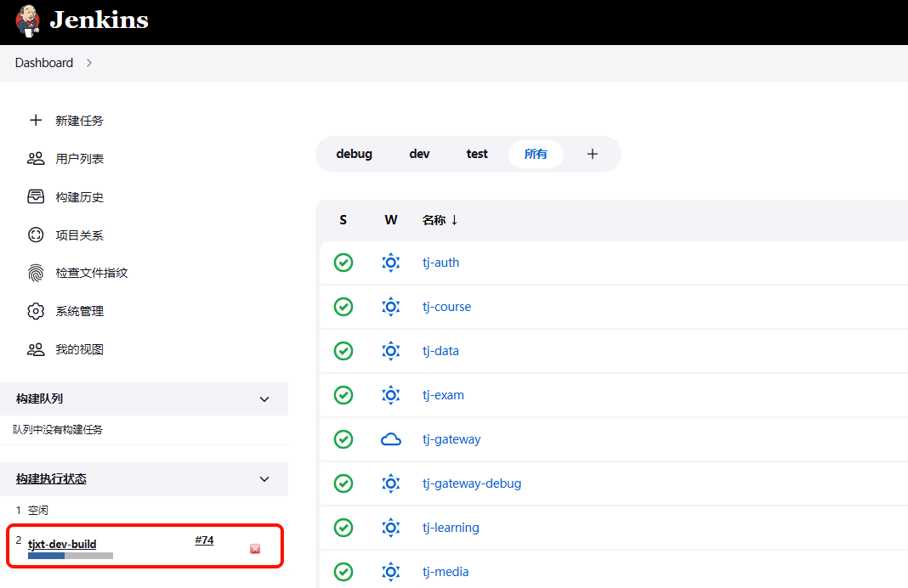Open 新建任务 in the sidebar
Image resolution: width=908 pixels, height=588 pixels.
pos(79,121)
